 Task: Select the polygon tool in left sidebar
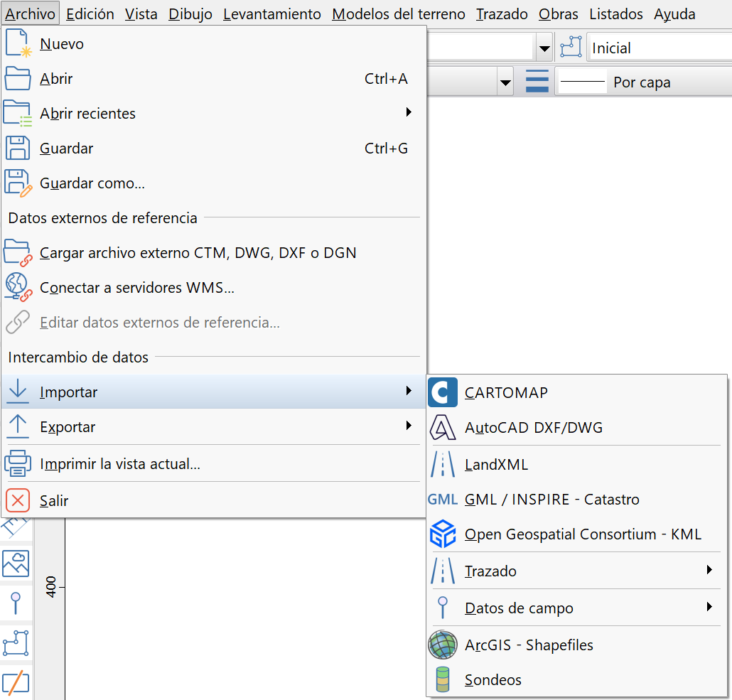tap(16, 642)
